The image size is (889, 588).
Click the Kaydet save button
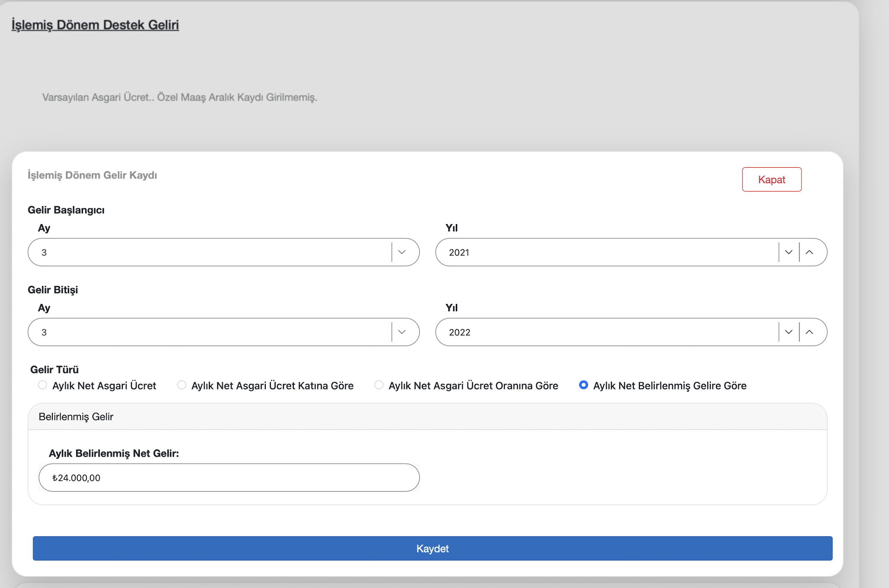pos(432,548)
